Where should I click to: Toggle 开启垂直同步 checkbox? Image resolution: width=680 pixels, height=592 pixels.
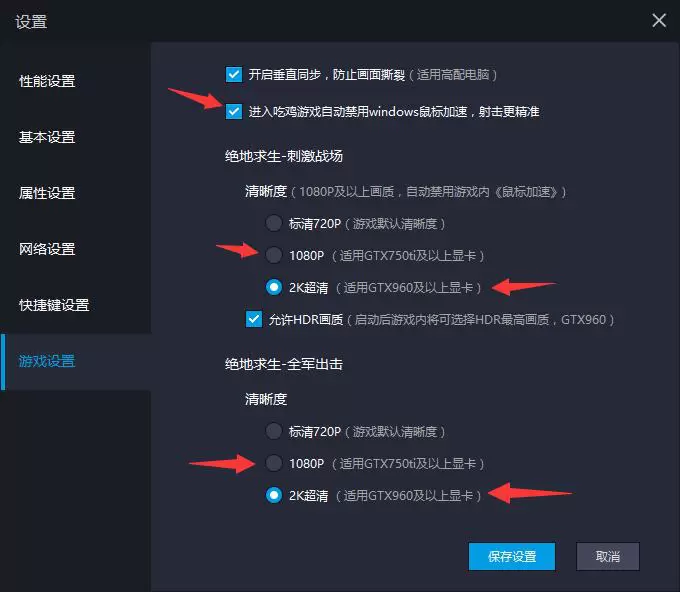[x=234, y=75]
